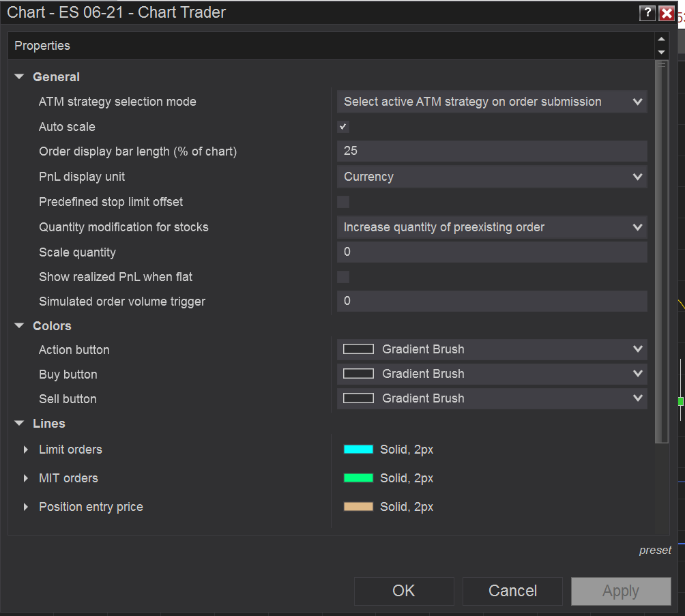Viewport: 685px width, 616px height.
Task: Collapse the General section
Action: (18, 76)
